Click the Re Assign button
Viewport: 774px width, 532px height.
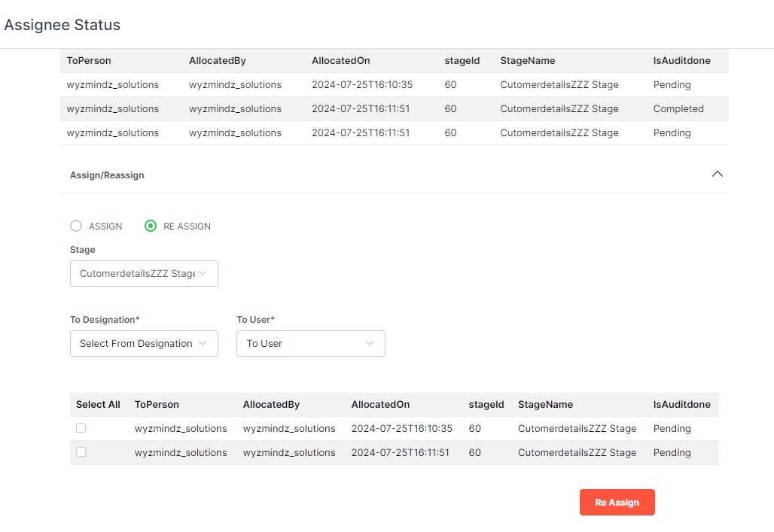pyautogui.click(x=617, y=503)
